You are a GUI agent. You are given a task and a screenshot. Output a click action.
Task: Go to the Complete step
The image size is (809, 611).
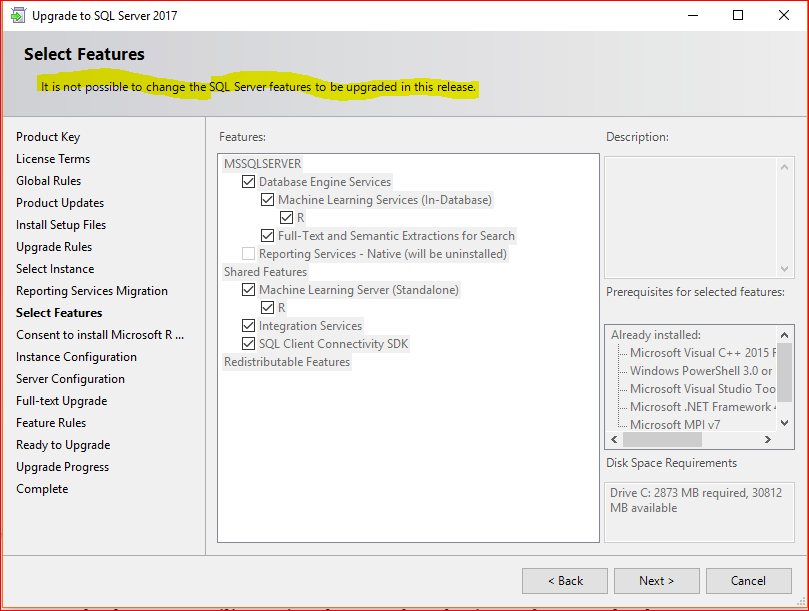pyautogui.click(x=42, y=489)
